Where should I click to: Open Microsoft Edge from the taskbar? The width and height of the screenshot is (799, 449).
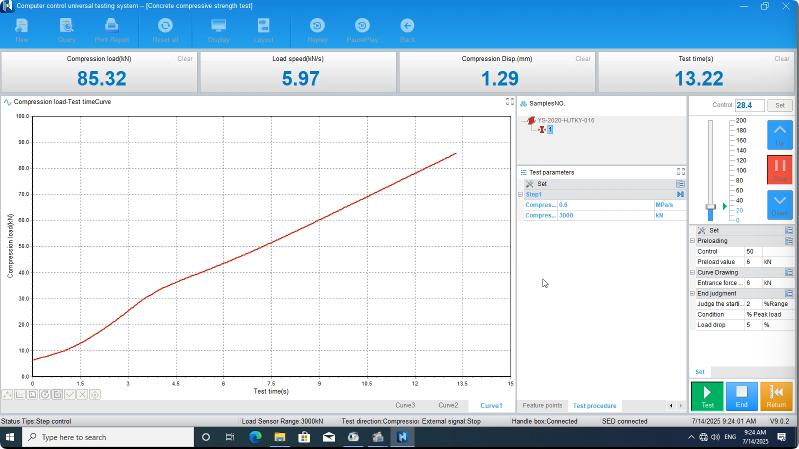tap(255, 437)
